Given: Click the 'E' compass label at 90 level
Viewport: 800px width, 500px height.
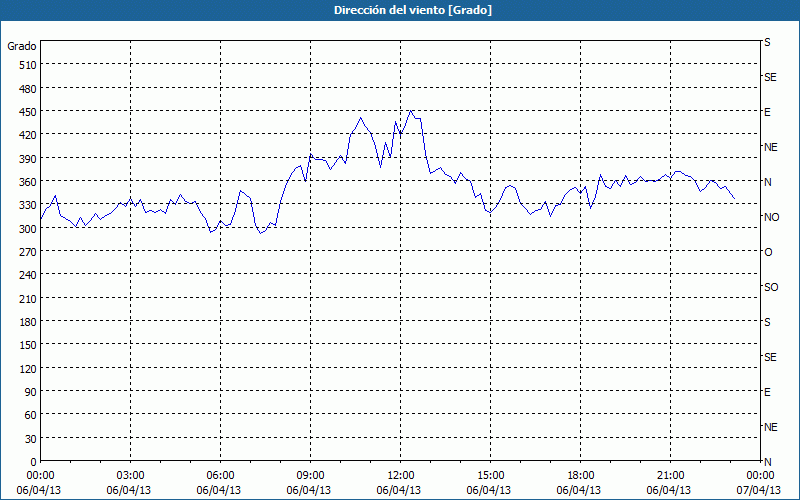Looking at the screenshot, I should pyautogui.click(x=767, y=392).
